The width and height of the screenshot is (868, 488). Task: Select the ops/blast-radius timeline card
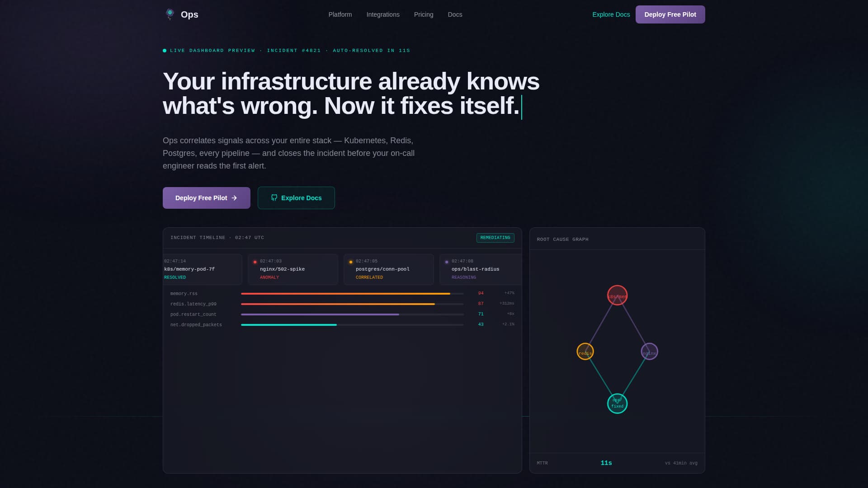(481, 269)
